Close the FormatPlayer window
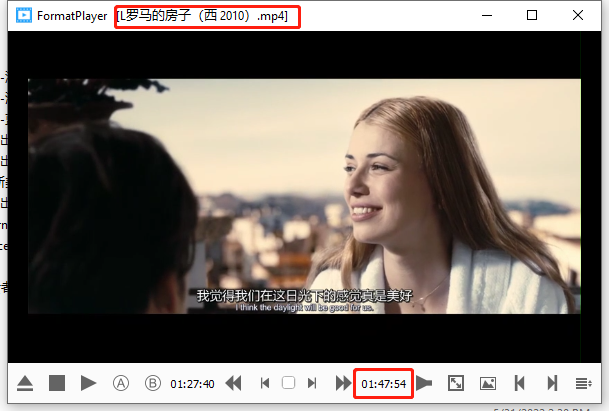The width and height of the screenshot is (609, 411). (x=578, y=16)
